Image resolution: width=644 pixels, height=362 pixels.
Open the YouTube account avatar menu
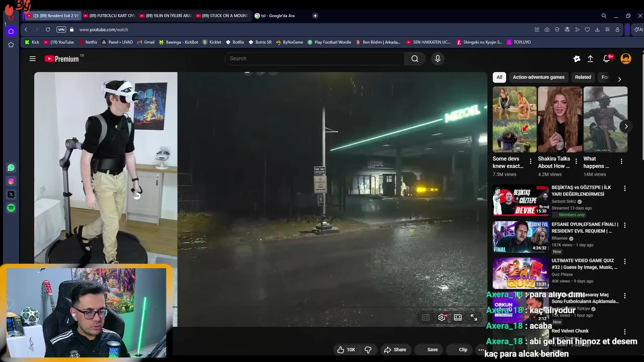tap(626, 59)
